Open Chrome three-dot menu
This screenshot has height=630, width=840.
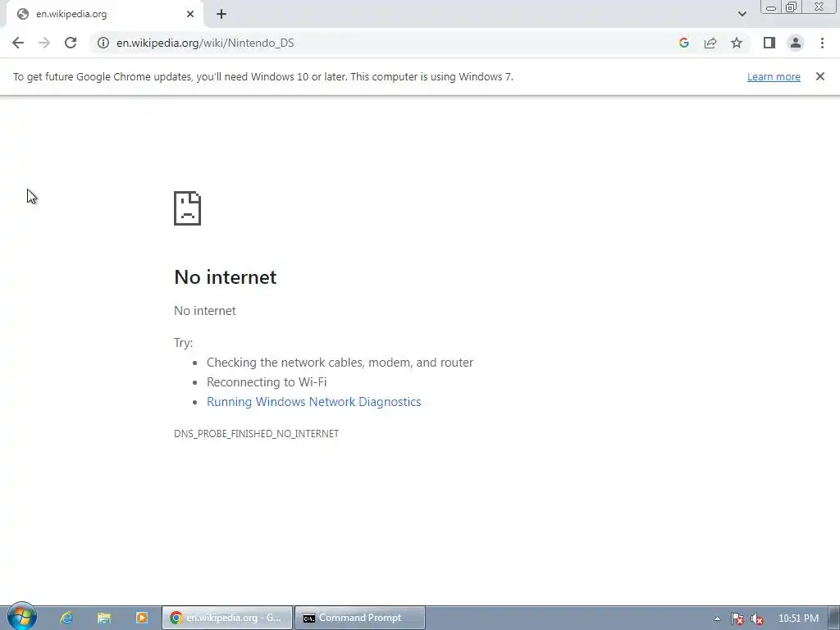(822, 43)
